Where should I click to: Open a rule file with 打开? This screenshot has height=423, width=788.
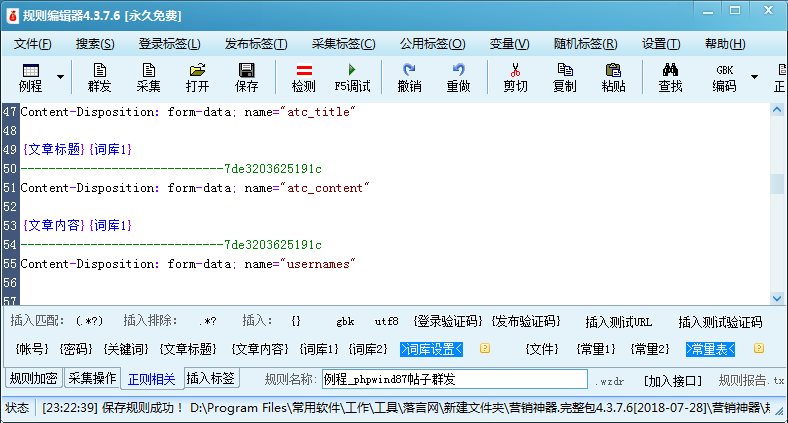tap(198, 78)
